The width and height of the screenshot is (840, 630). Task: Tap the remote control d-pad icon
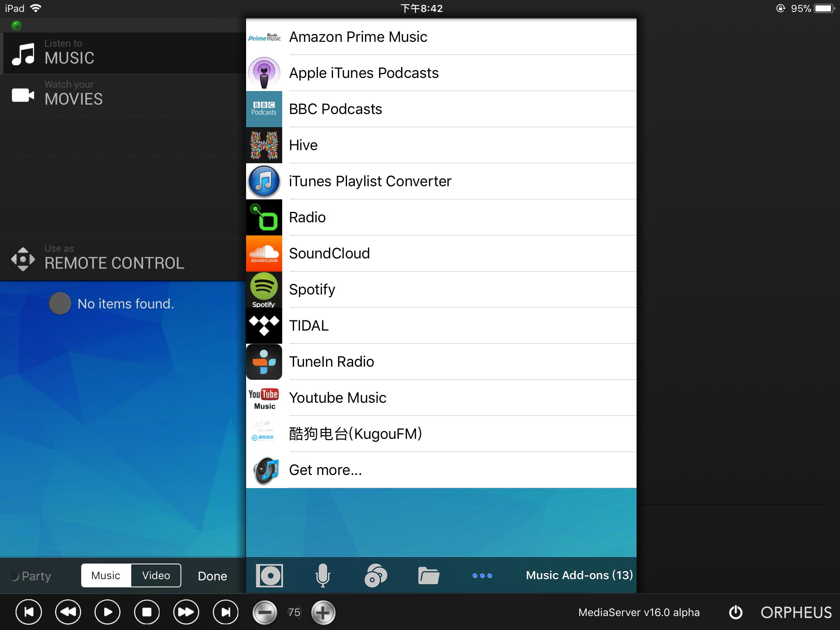[23, 259]
